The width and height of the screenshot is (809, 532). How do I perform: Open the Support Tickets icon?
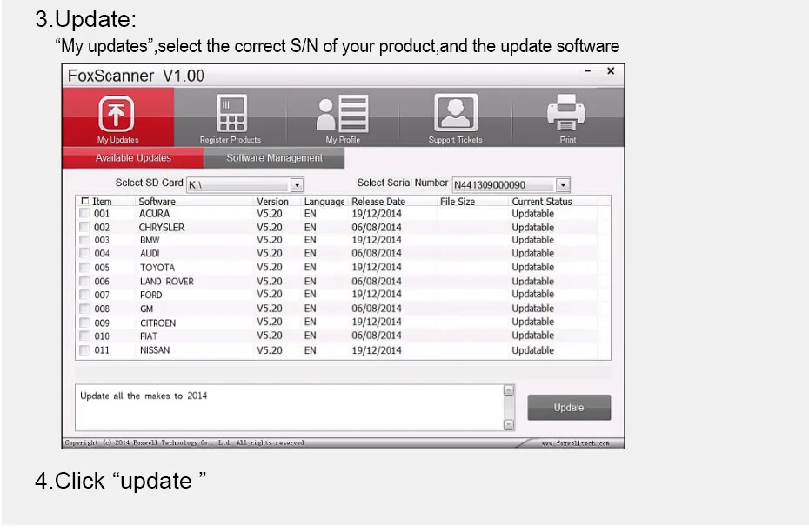[456, 112]
